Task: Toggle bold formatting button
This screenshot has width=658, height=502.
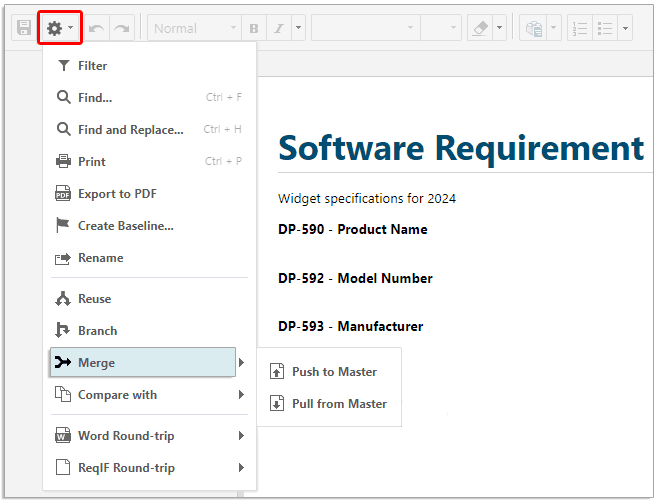Action: 254,29
